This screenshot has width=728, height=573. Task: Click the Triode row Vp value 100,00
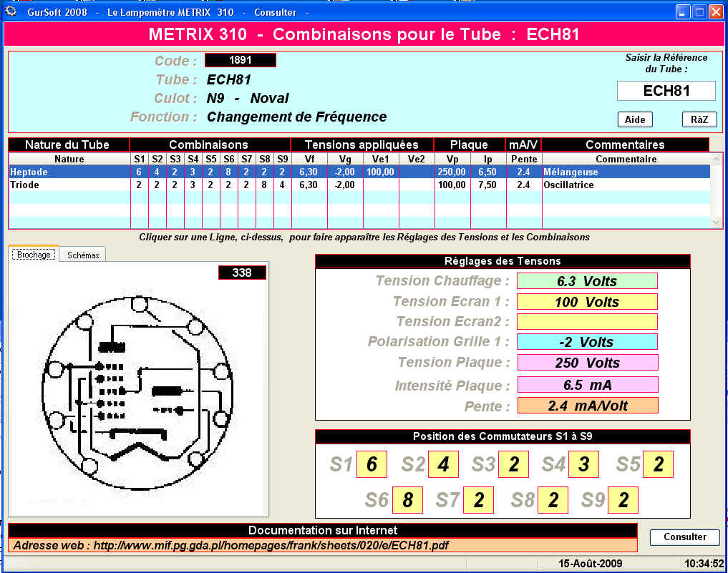click(x=451, y=185)
